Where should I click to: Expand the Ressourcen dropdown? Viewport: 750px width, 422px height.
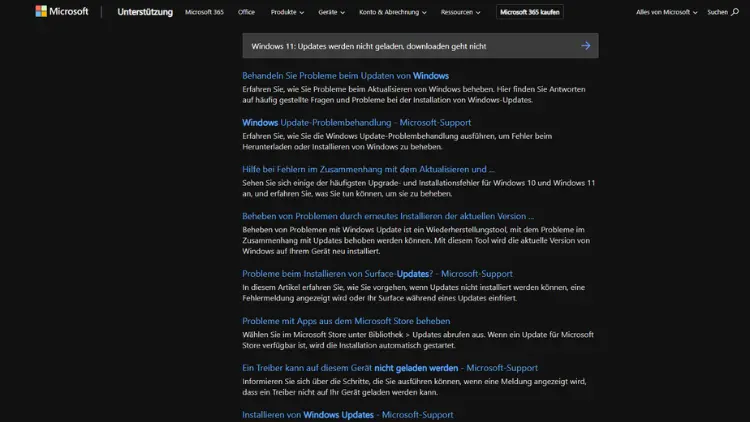click(x=461, y=12)
